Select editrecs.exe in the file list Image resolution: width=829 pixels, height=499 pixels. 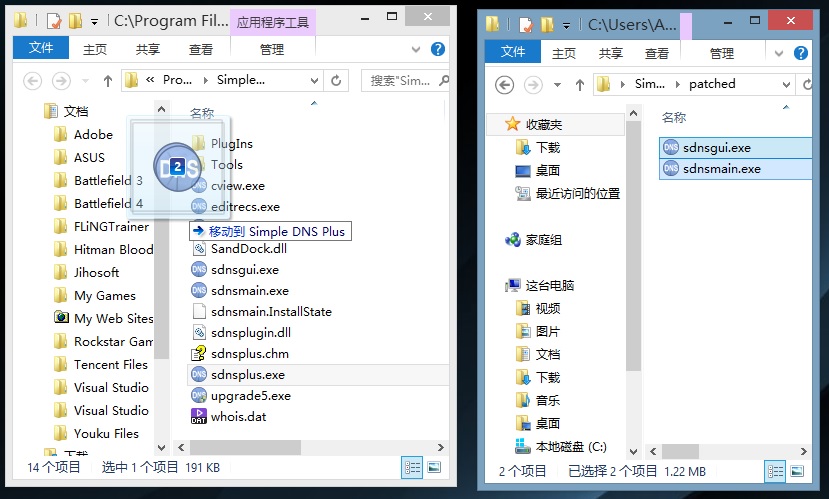pyautogui.click(x=236, y=207)
